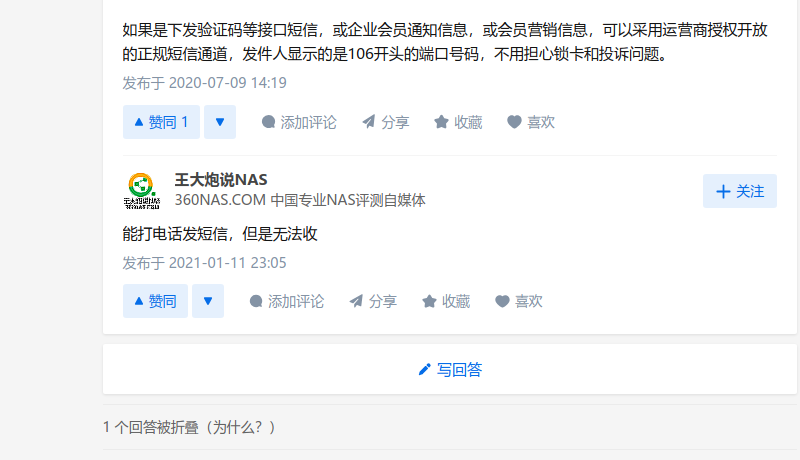This screenshot has width=800, height=460.
Task: Add a comment on the first answer
Action: click(299, 122)
